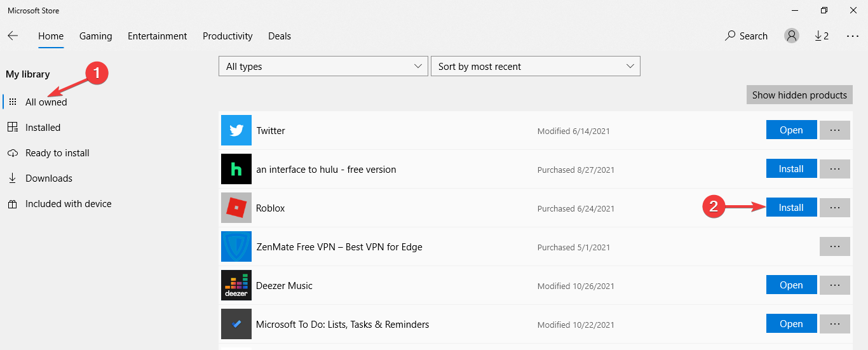Expand the Sort by most recent dropdown

pyautogui.click(x=535, y=67)
